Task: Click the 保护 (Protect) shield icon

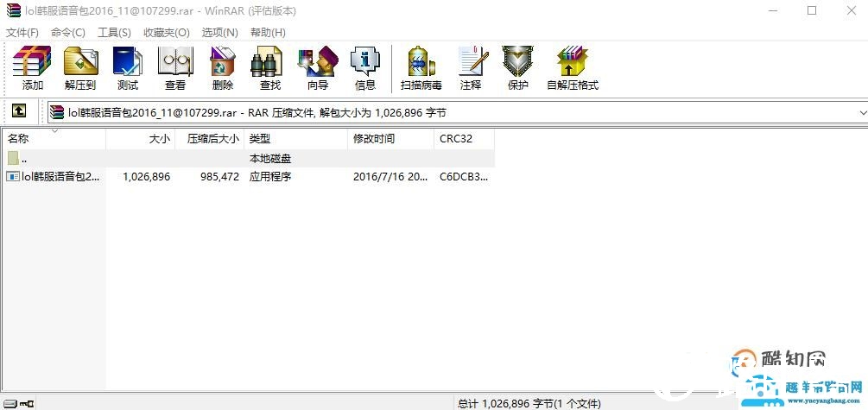Action: (x=517, y=67)
